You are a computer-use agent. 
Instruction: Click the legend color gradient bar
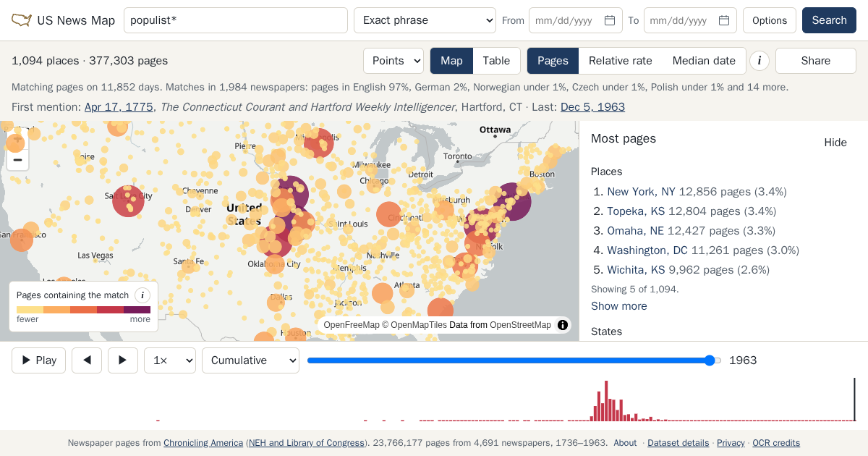coord(84,310)
